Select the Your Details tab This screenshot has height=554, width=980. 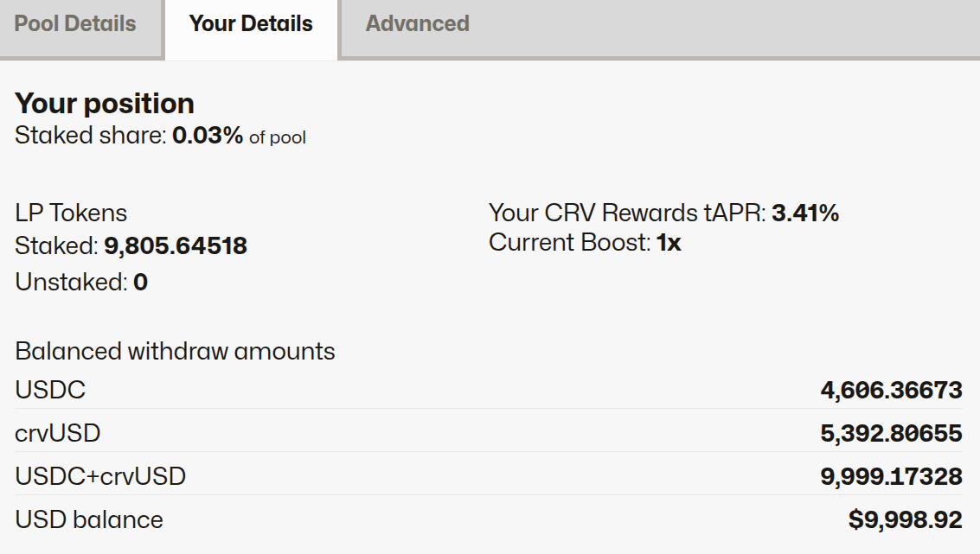251,24
